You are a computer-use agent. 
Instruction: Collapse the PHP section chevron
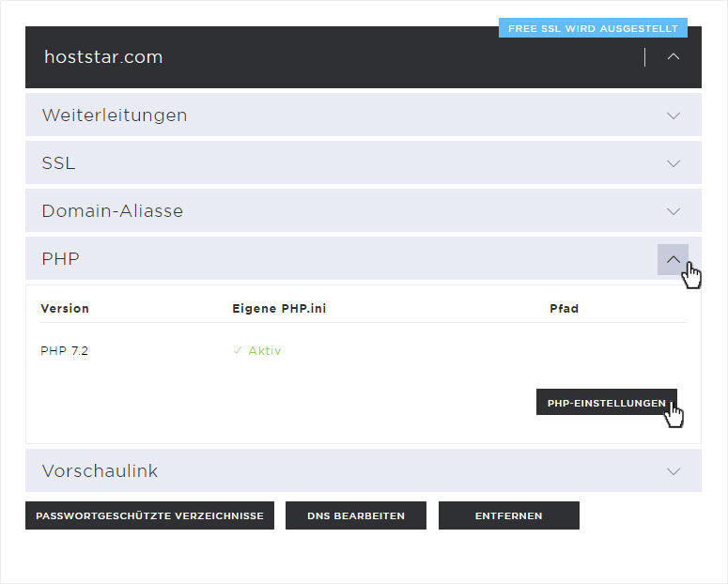673,259
